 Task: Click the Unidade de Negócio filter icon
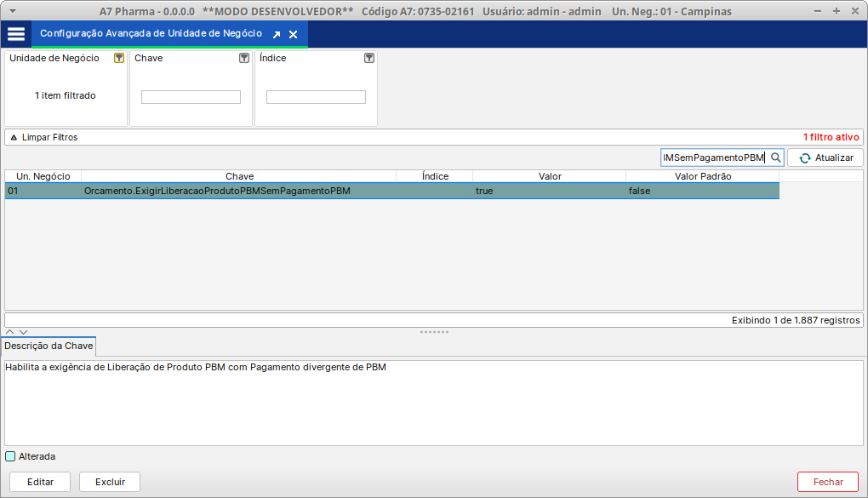point(119,58)
